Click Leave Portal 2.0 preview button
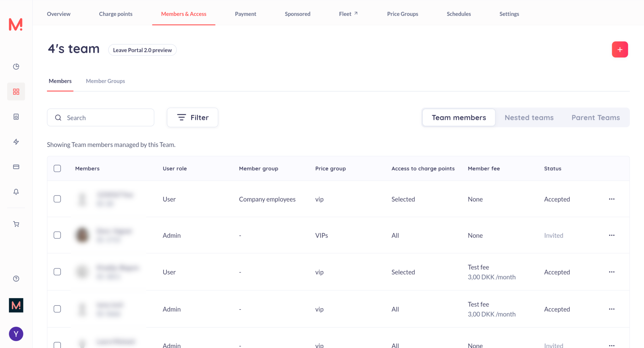Viewport: 644px width, 348px height. (142, 50)
